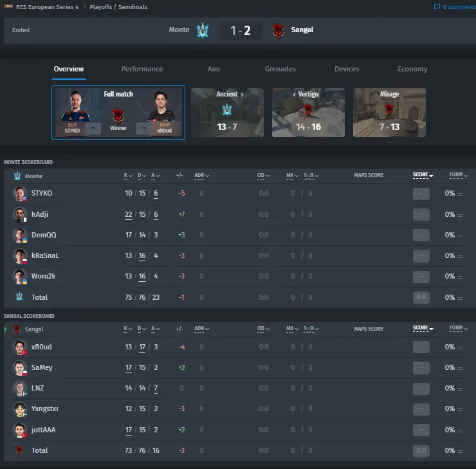This screenshot has height=469, width=476.
Task: Click Sangal logo on the Vertigo map card
Action: [308, 109]
